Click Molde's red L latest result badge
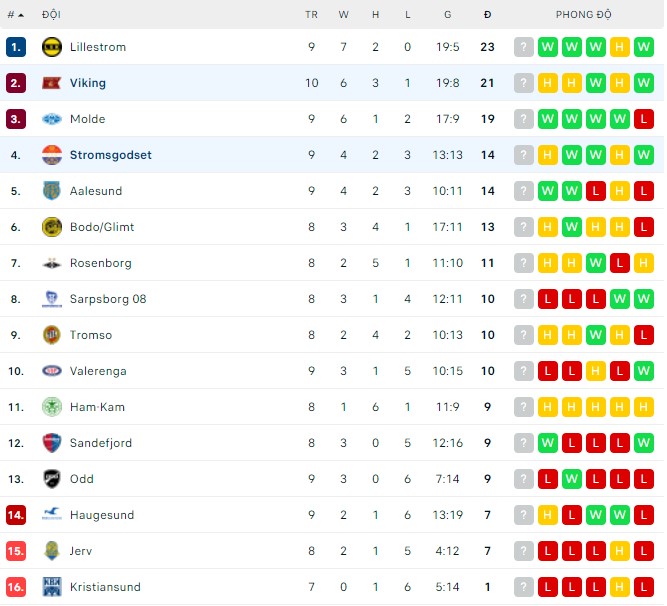 coord(644,119)
